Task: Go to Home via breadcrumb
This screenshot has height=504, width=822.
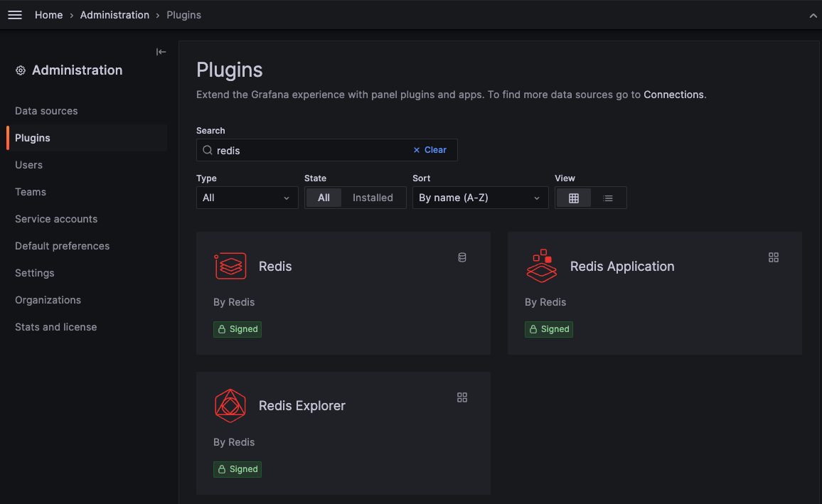Action: point(49,15)
